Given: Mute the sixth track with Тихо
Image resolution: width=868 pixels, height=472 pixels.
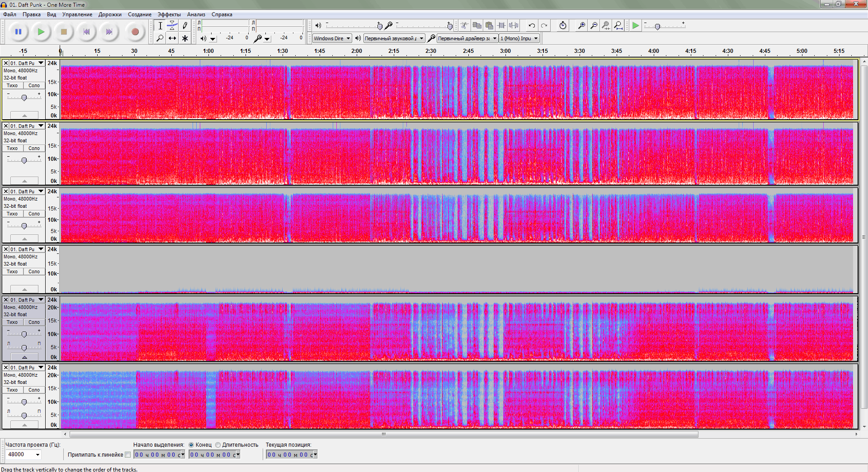Looking at the screenshot, I should pos(12,390).
